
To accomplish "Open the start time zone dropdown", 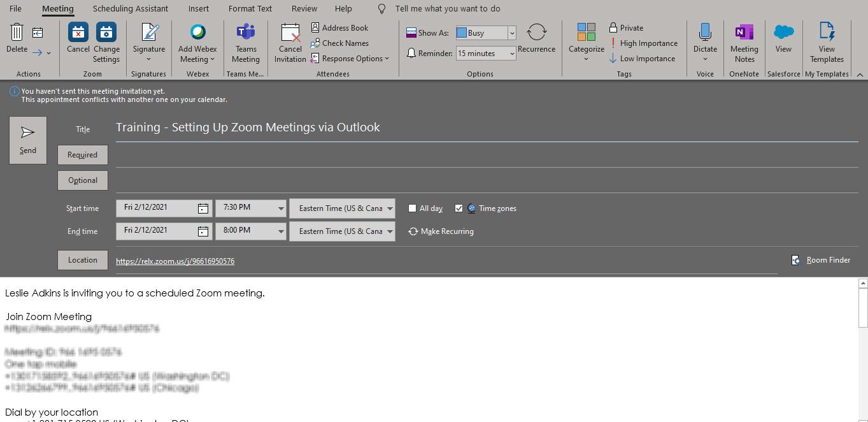I will (x=390, y=208).
